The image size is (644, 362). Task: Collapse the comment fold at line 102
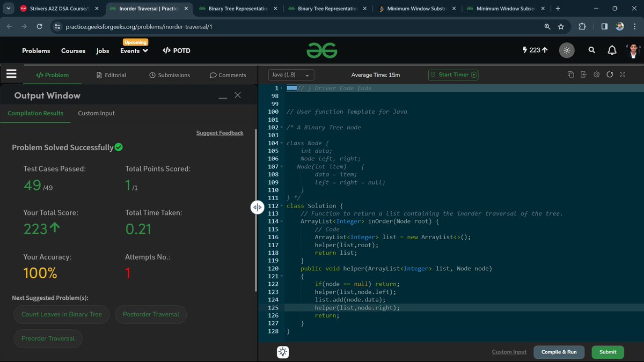coord(282,128)
